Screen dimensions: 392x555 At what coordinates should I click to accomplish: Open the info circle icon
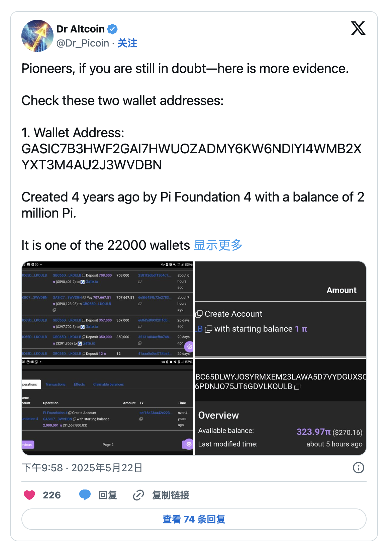click(x=359, y=468)
